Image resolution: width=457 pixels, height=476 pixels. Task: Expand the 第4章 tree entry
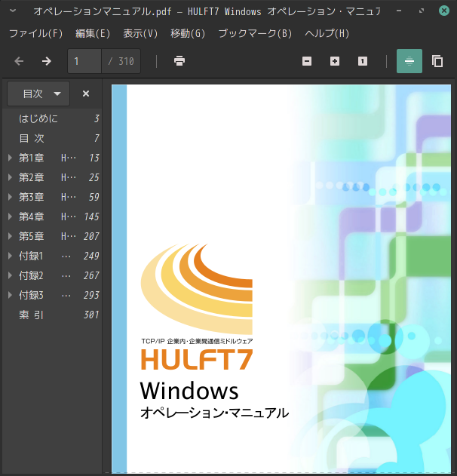[x=10, y=217]
